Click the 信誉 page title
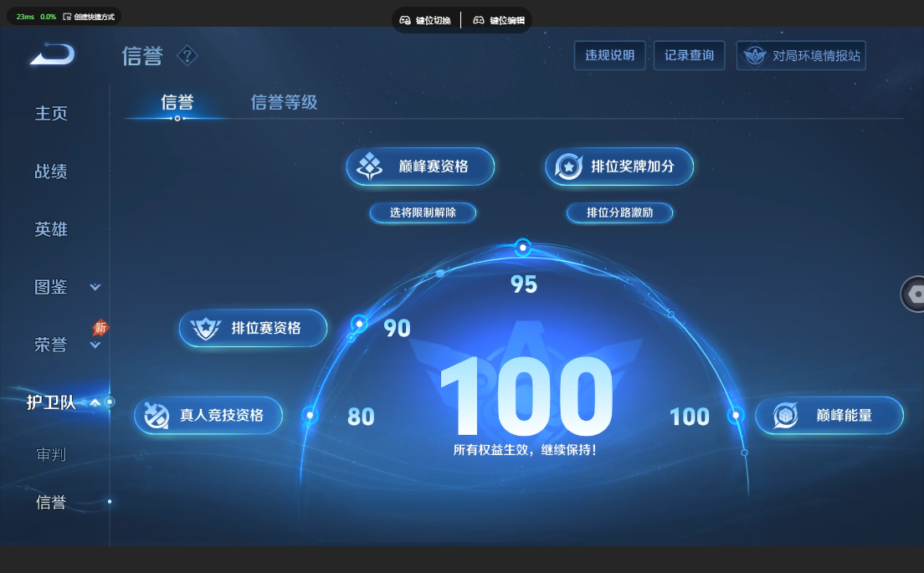The width and height of the screenshot is (924, 573). [x=142, y=56]
